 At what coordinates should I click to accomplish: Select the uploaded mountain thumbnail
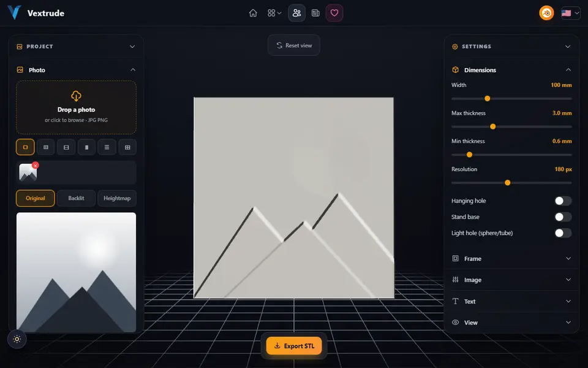(28, 173)
